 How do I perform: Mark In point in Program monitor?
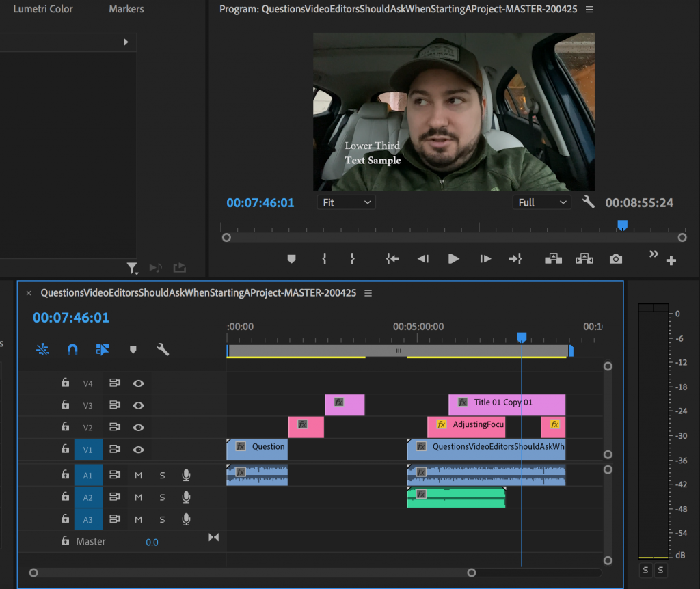click(x=324, y=259)
